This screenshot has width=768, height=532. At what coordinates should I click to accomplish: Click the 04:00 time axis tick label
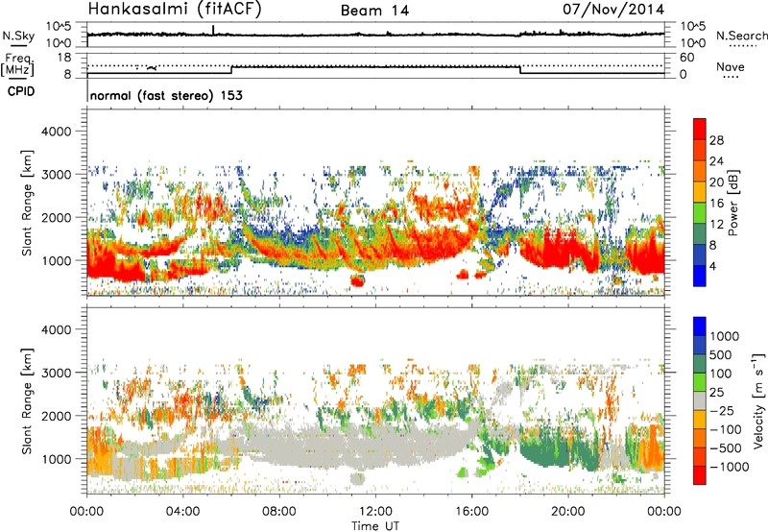pos(182,512)
